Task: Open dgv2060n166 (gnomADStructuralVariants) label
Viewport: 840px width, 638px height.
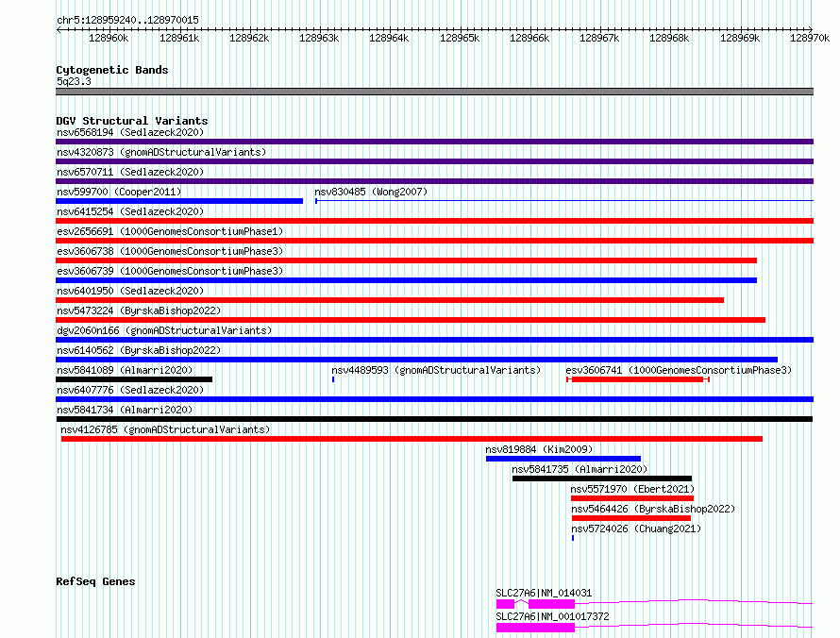Action: pos(164,330)
